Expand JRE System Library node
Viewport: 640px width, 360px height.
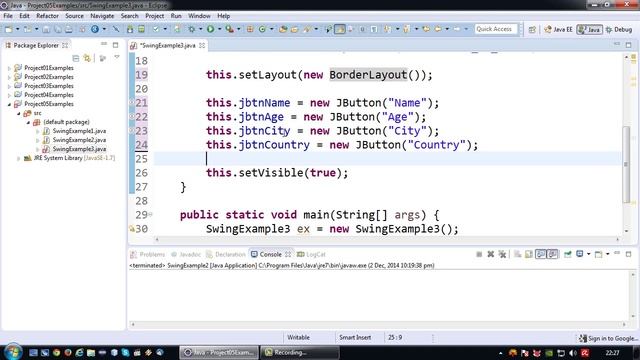[x=18, y=158]
